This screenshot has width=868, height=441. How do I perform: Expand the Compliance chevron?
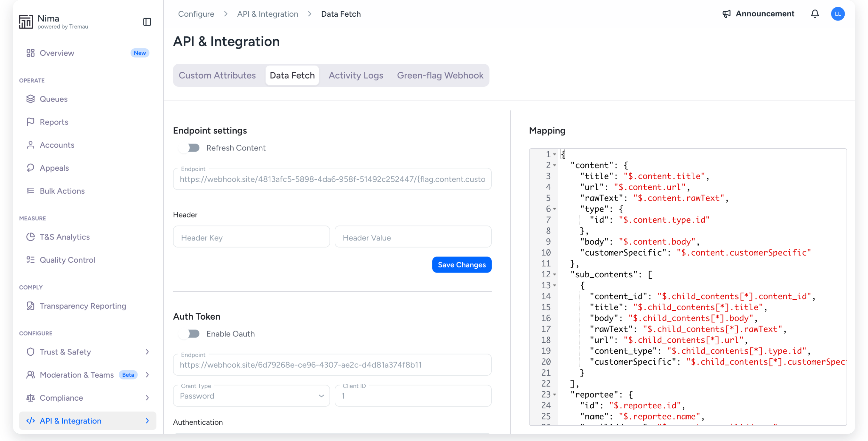[147, 397]
